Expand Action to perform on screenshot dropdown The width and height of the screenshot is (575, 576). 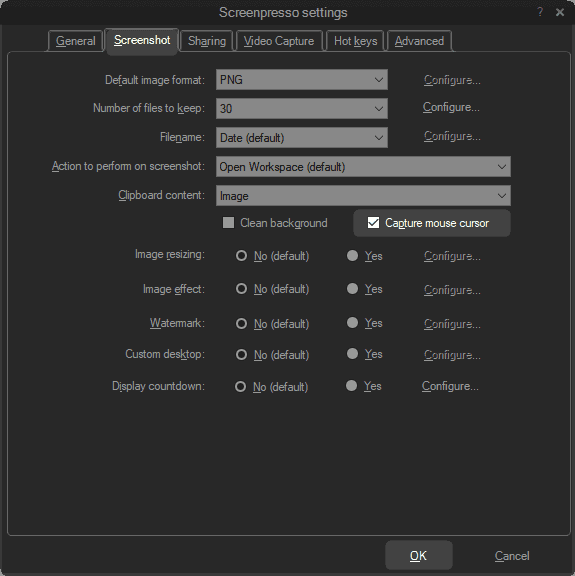pos(363,166)
